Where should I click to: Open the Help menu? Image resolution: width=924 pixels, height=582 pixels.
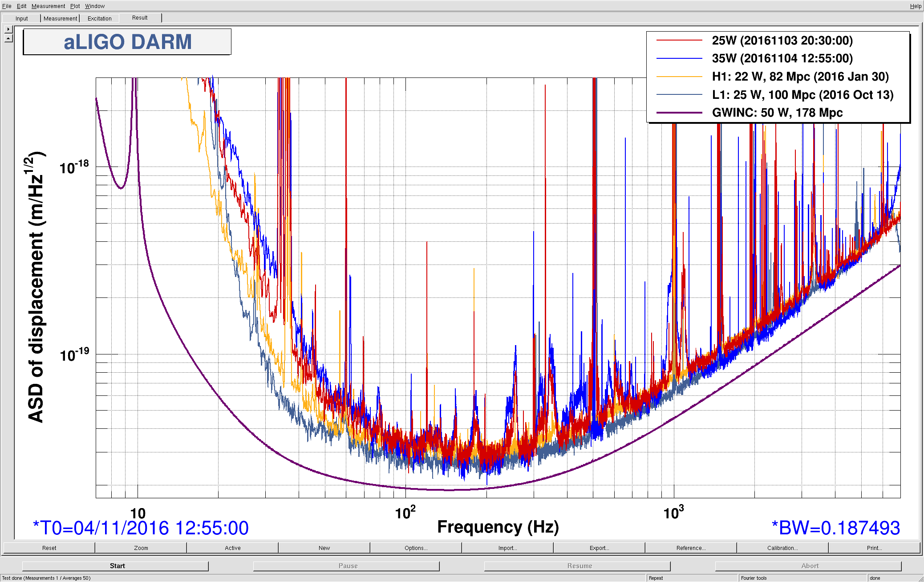(916, 6)
